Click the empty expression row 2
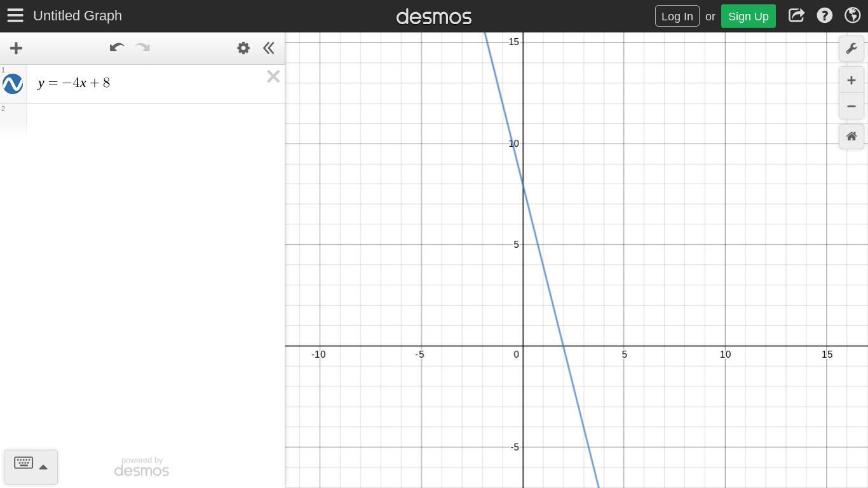The image size is (868, 488). 156,119
